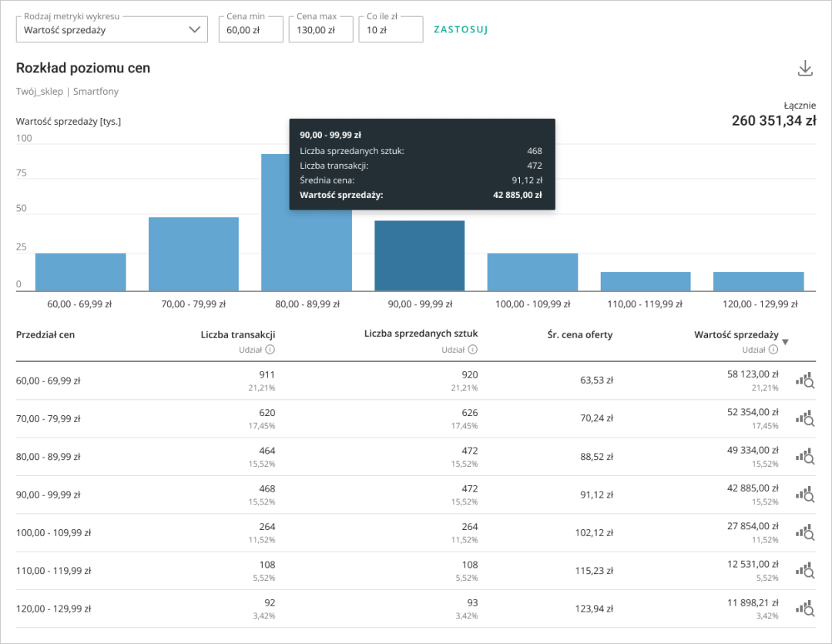
Task: Click info icon under Wartość sprzedaży header
Action: 773,350
